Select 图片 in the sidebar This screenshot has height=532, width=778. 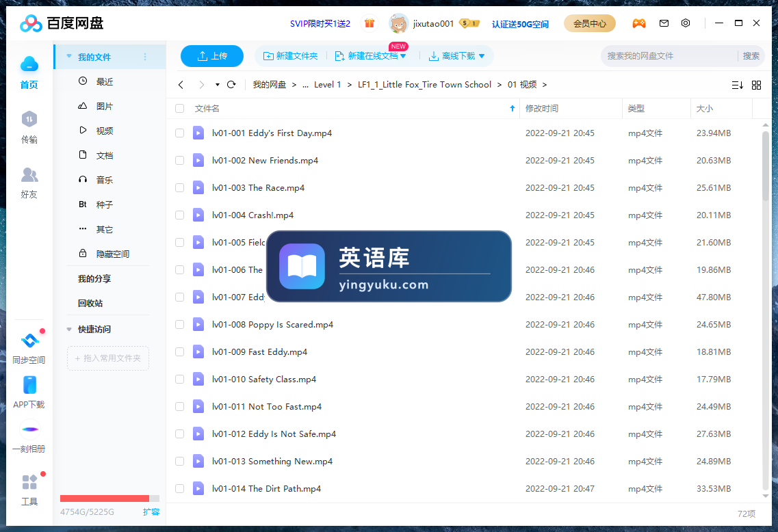click(x=104, y=106)
